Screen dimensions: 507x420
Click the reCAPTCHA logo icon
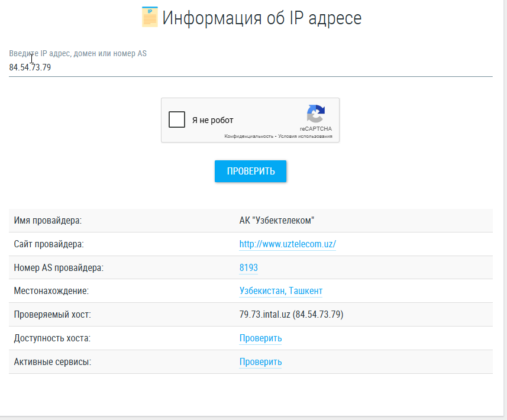pyautogui.click(x=315, y=114)
